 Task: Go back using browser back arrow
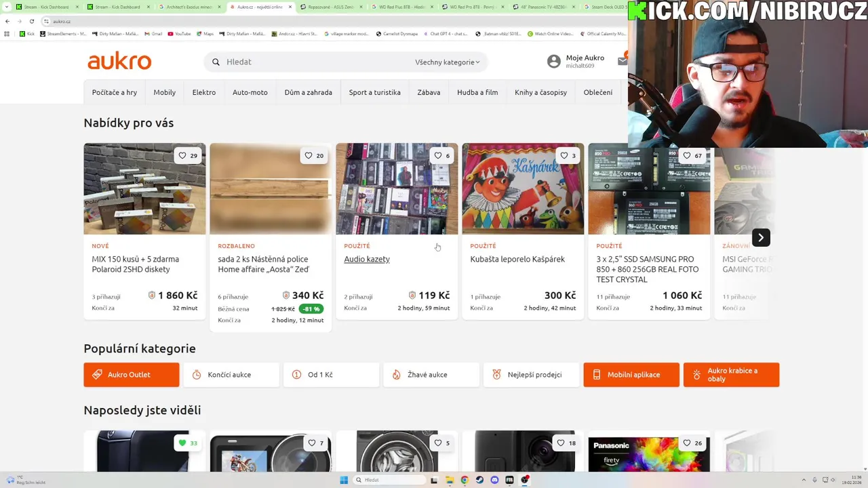(x=7, y=21)
